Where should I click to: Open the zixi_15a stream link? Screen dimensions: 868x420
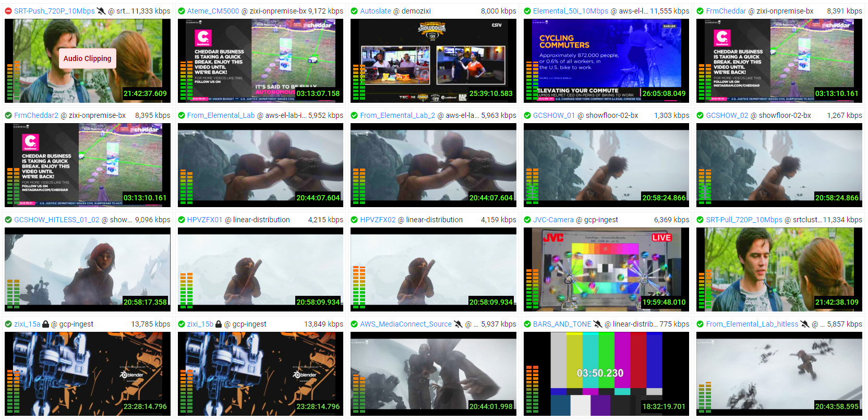click(x=27, y=324)
